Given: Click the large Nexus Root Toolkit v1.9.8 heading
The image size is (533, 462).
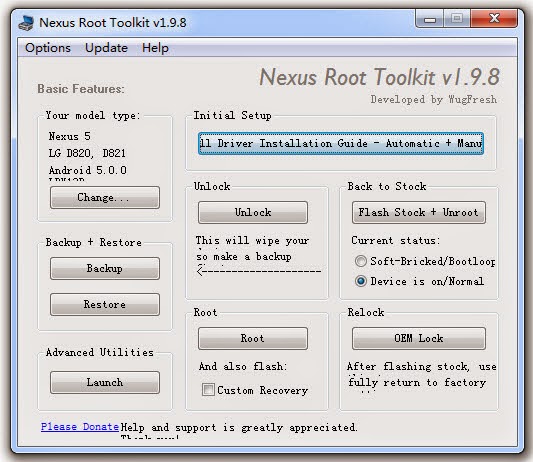Looking at the screenshot, I should coord(379,77).
